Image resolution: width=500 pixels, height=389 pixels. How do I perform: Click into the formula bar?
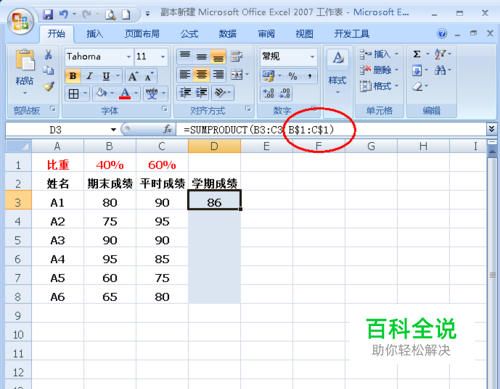(331, 129)
